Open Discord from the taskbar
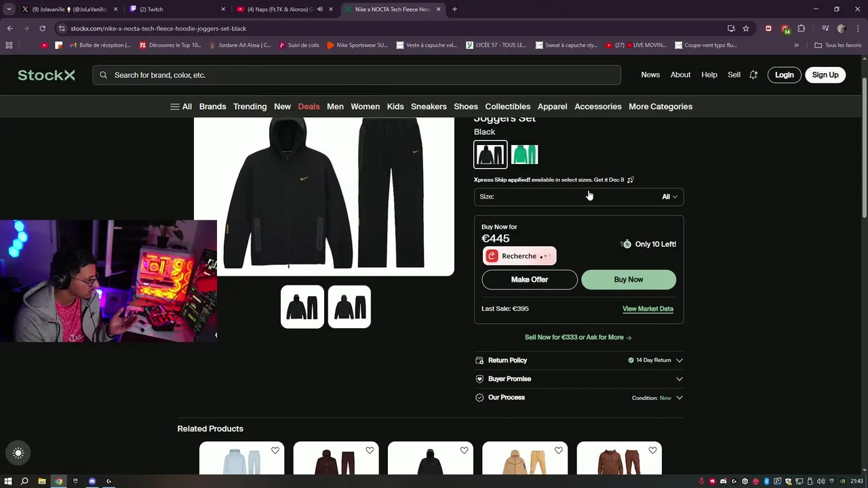Image resolution: width=868 pixels, height=488 pixels. pos(92,481)
